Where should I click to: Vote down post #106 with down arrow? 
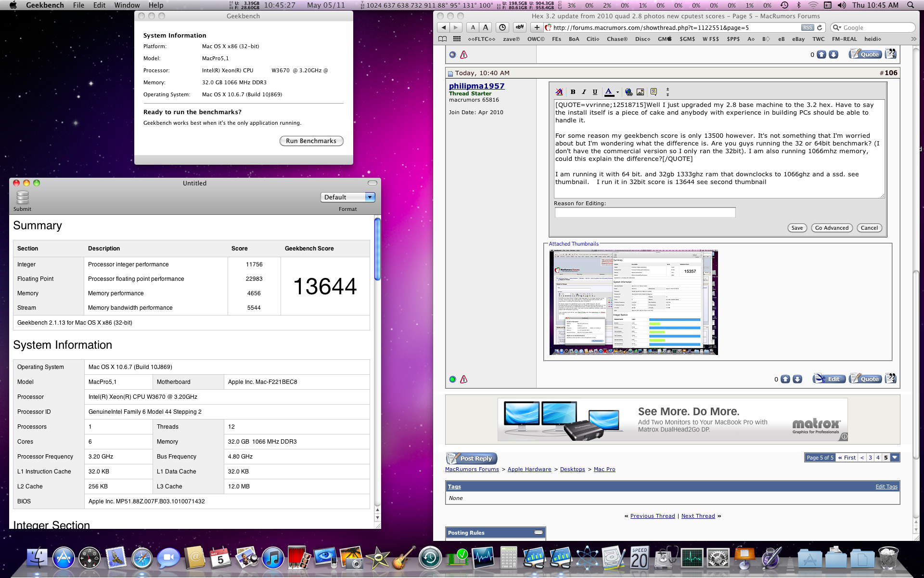797,379
